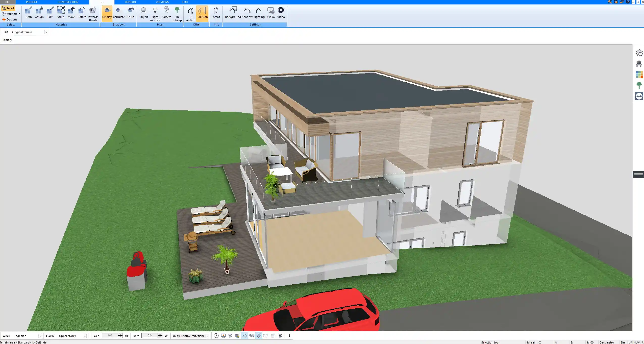Select the Grab material tool
Image resolution: width=644 pixels, height=344 pixels.
click(28, 12)
